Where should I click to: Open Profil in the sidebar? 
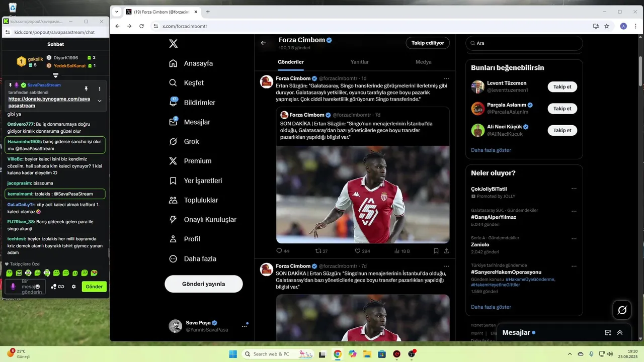pos(185,239)
